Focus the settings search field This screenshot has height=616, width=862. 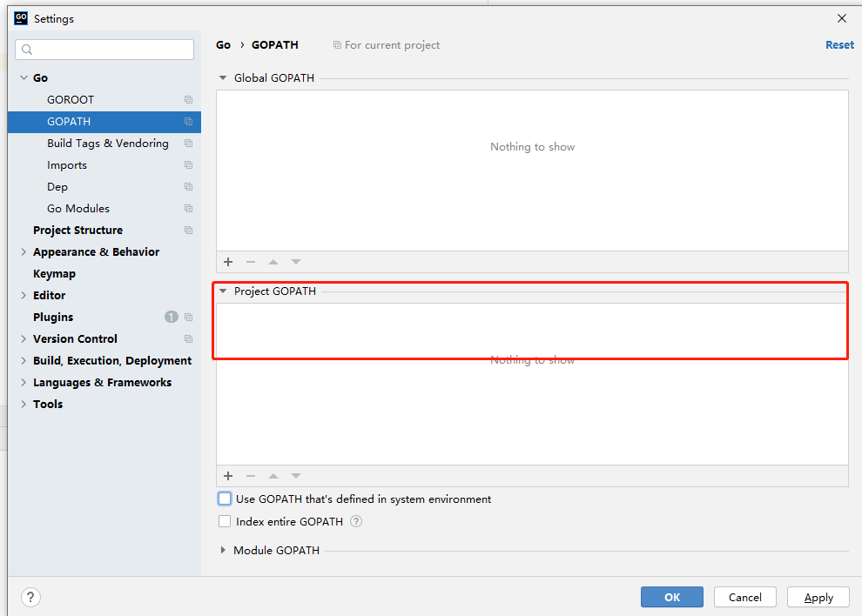click(104, 50)
